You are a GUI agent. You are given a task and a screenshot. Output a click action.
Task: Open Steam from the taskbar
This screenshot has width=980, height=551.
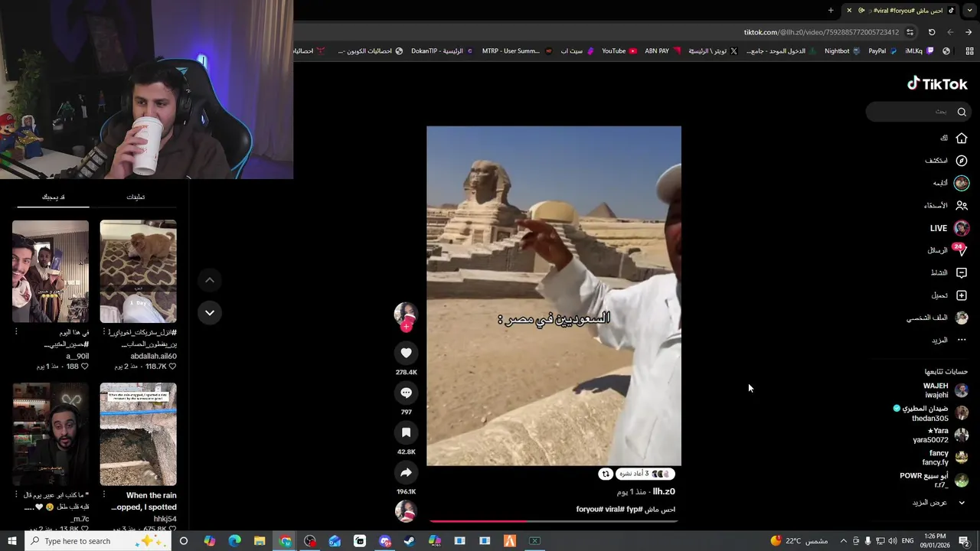click(x=410, y=541)
